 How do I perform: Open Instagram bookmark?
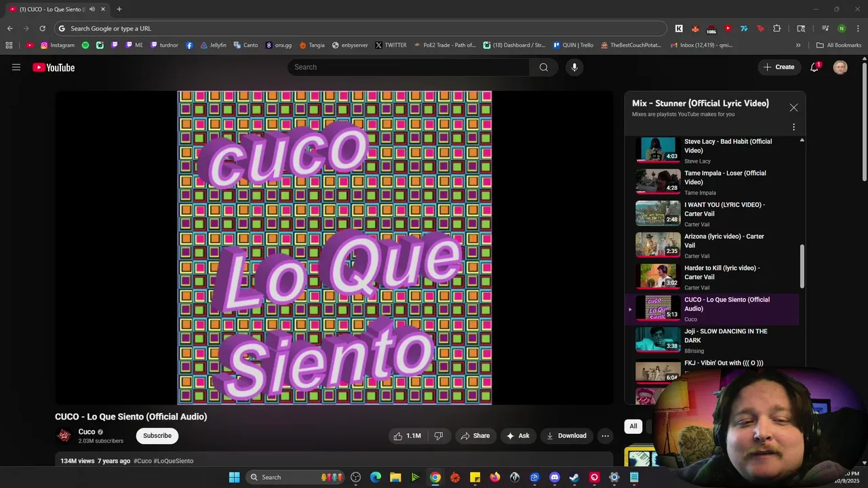pyautogui.click(x=58, y=45)
